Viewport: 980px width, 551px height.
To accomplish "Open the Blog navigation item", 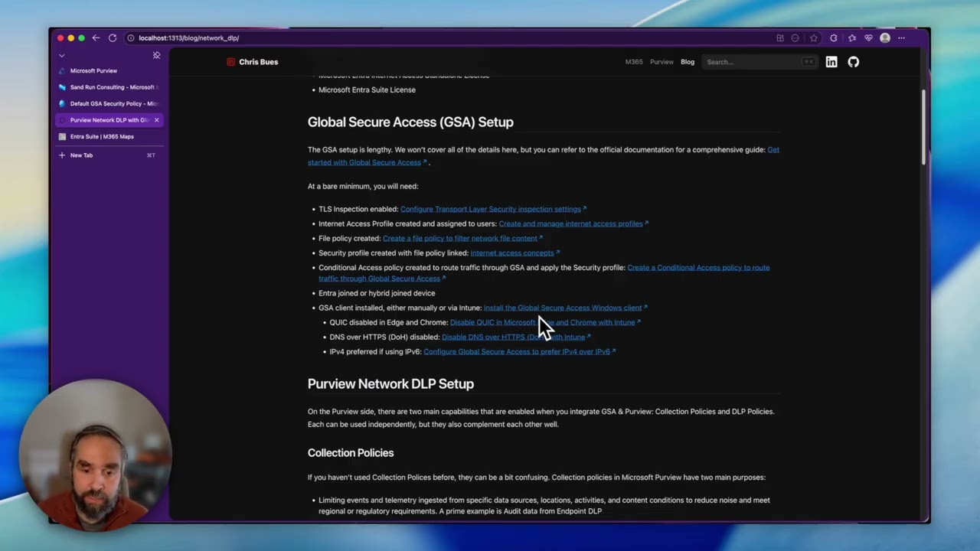I will [x=688, y=62].
